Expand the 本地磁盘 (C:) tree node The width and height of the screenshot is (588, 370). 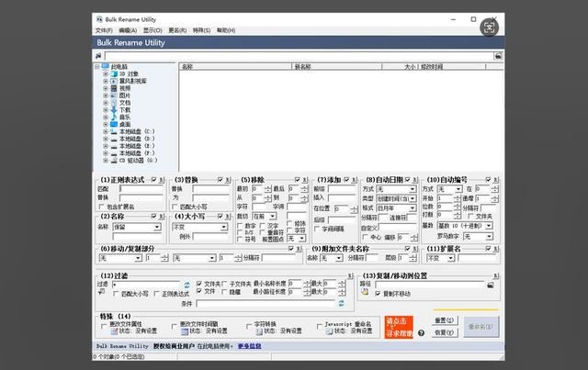point(106,131)
